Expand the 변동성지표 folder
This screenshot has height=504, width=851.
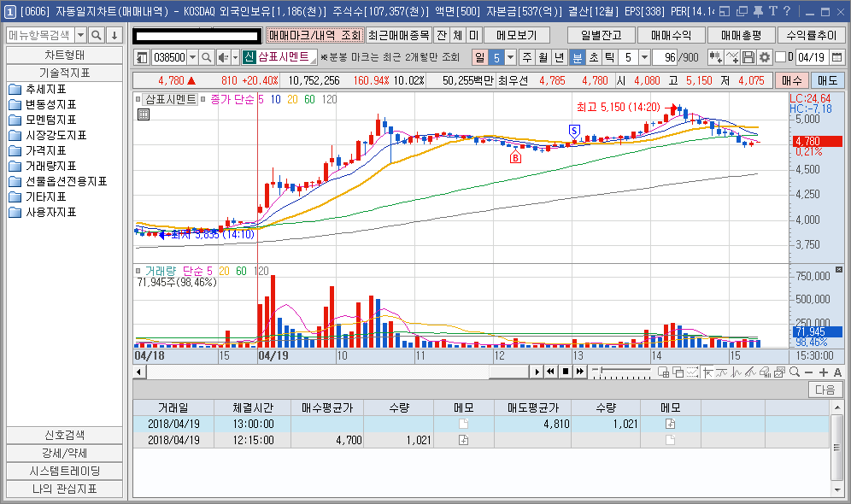pyautogui.click(x=43, y=104)
